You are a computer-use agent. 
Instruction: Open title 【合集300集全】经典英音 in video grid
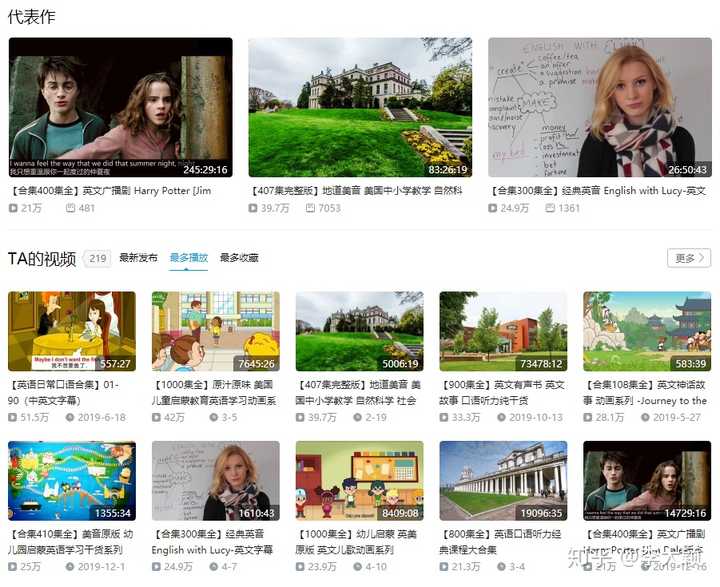click(x=213, y=542)
